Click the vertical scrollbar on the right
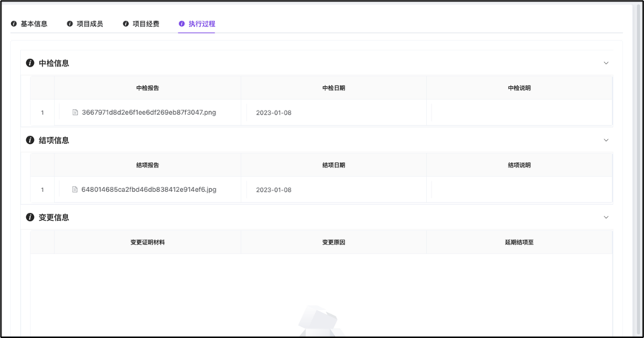The image size is (644, 338). click(637, 148)
